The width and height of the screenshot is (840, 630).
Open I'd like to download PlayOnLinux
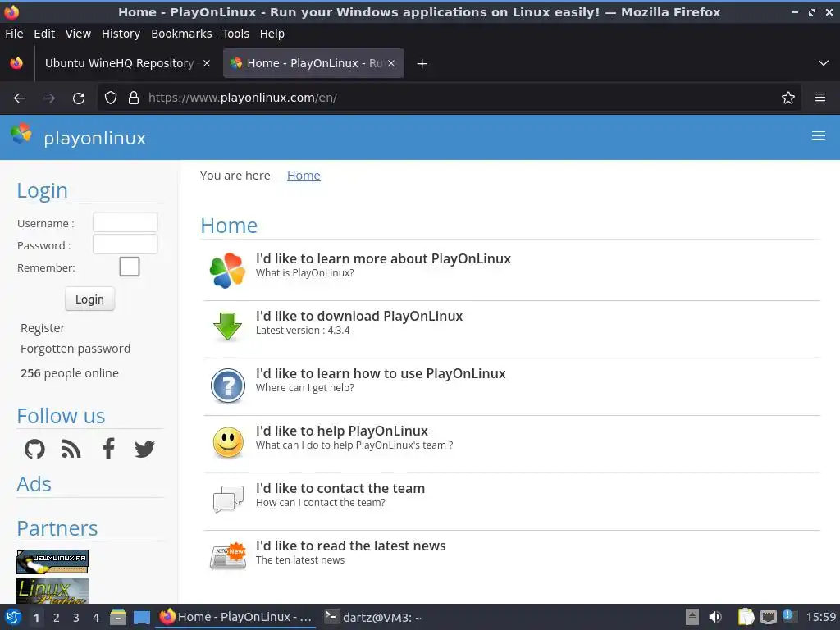tap(359, 316)
